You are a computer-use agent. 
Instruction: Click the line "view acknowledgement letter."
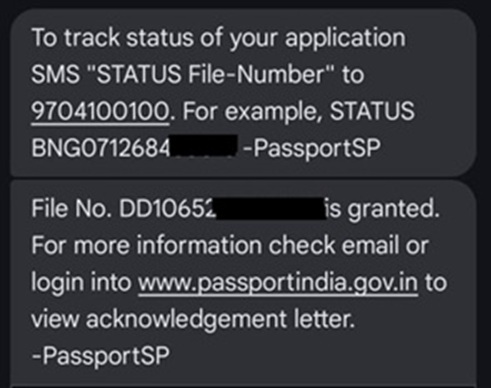(193, 319)
